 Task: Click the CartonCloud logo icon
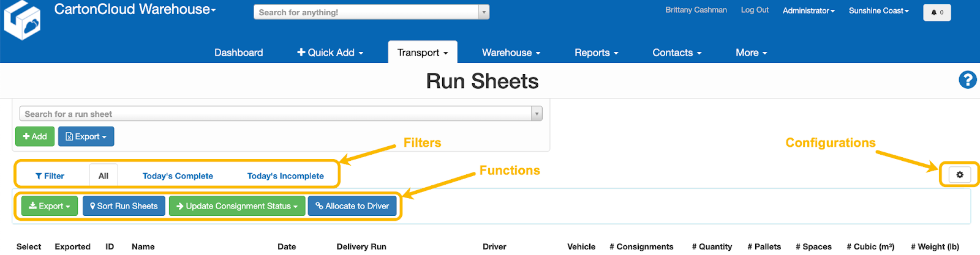[x=22, y=20]
